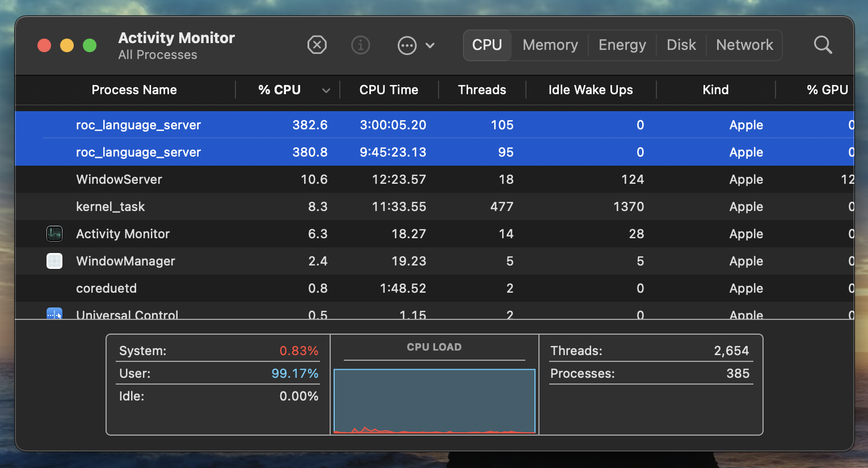Select the Activity Monitor process name
Viewport: 868px width, 468px height.
click(123, 234)
